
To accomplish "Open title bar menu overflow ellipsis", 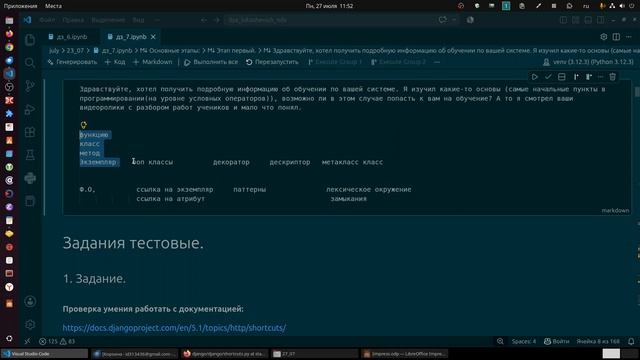I will pyautogui.click(x=158, y=20).
